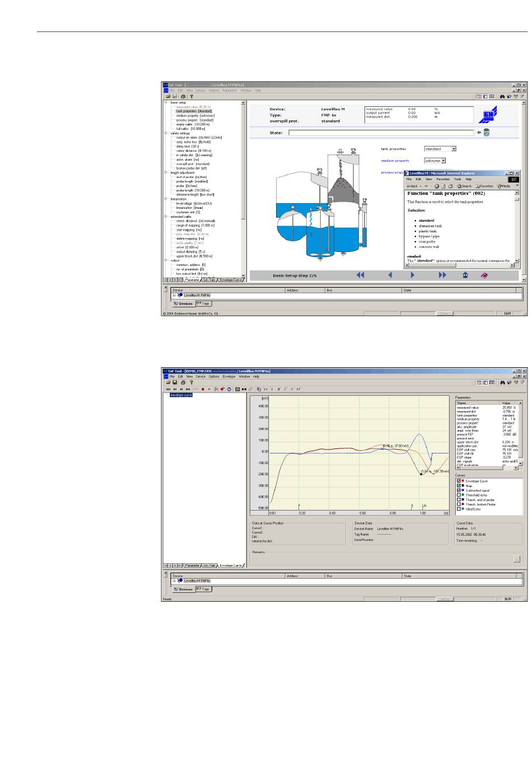Click the trash icon beside State field
This screenshot has height=767, width=532.
click(x=487, y=133)
